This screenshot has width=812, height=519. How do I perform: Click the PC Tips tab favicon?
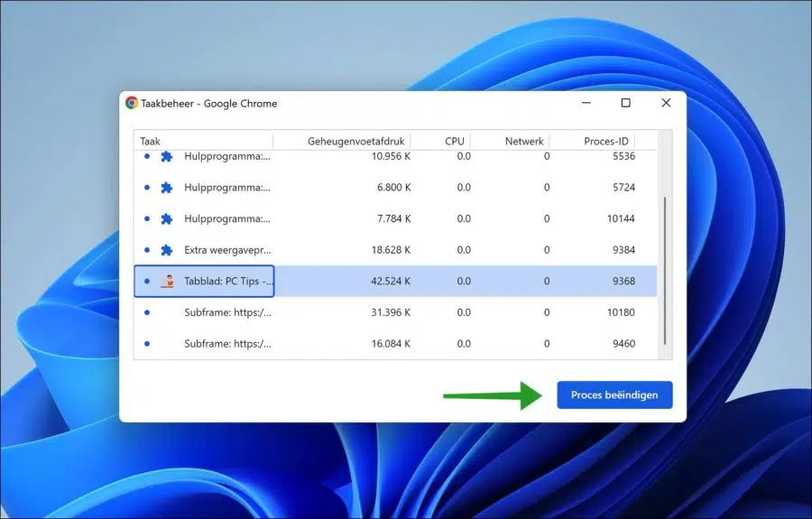(167, 282)
